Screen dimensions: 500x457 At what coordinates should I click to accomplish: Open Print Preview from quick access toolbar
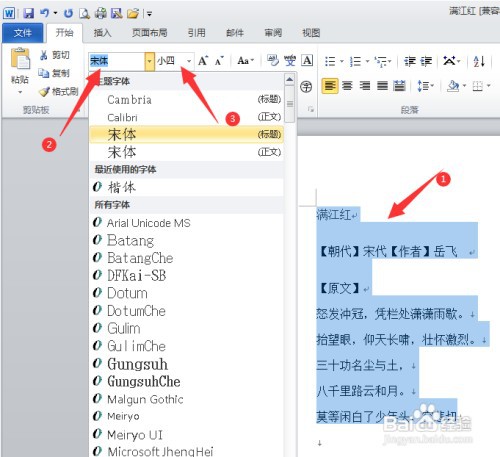coord(84,13)
